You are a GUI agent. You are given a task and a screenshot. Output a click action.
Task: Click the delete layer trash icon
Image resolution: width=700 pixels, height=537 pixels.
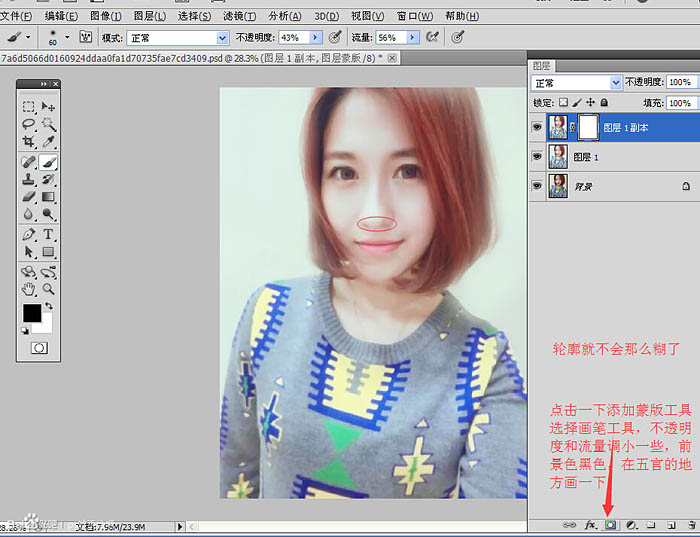point(691,525)
